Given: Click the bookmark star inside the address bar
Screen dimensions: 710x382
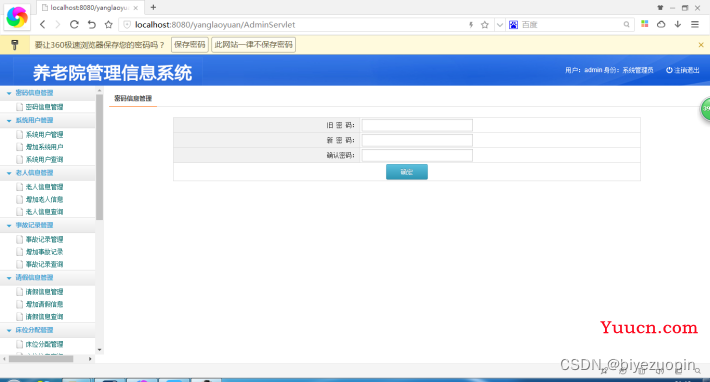Looking at the screenshot, I should coord(485,25).
